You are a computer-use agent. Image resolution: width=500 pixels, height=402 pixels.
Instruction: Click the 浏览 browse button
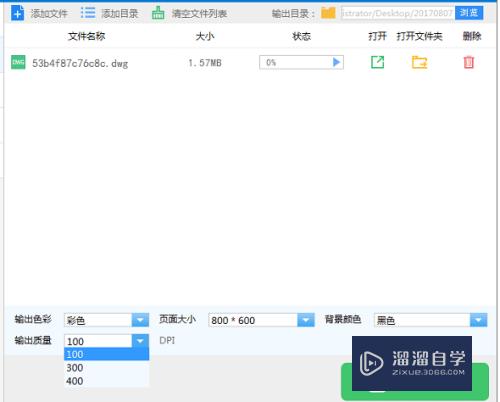coord(469,13)
